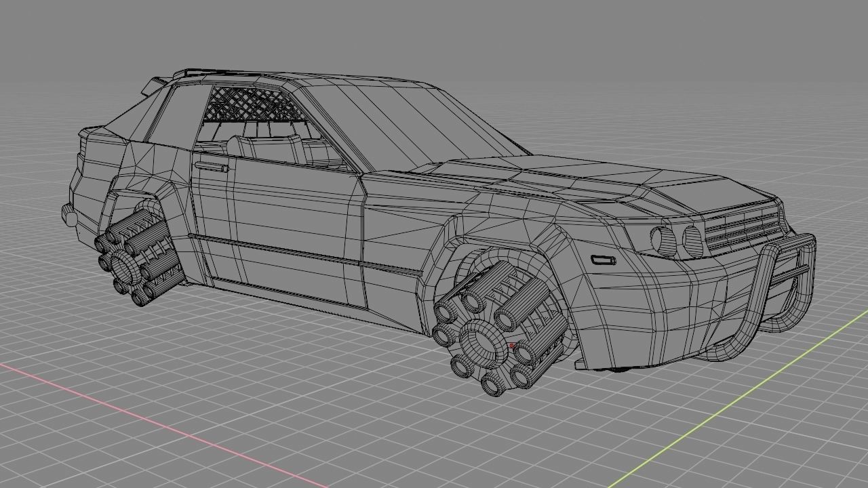Click the small red origin dot near the front wheel
Screen dimensions: 868x488
pyautogui.click(x=511, y=346)
